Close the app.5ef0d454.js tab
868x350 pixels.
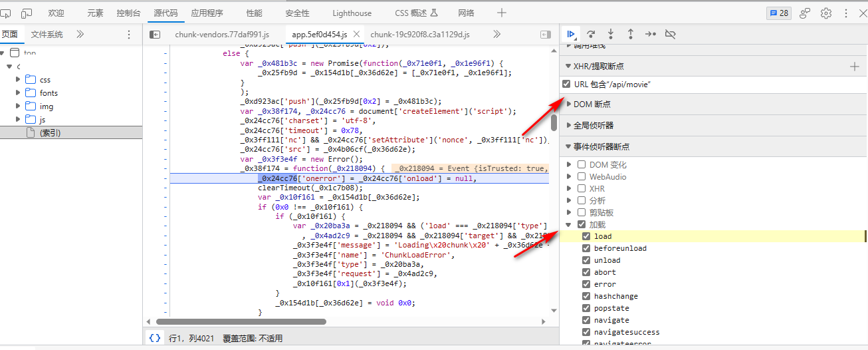(356, 34)
